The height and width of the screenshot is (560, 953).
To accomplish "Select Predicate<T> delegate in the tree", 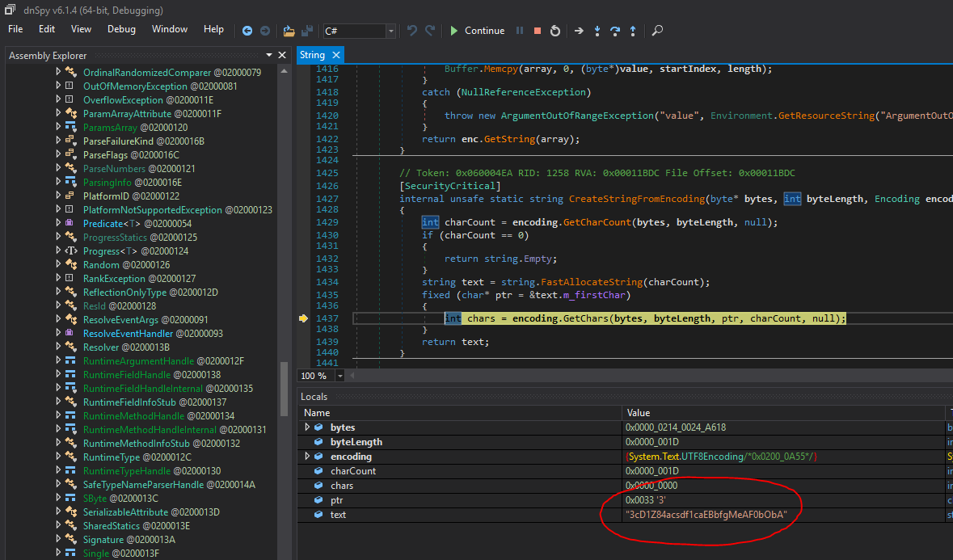I will coord(137,224).
